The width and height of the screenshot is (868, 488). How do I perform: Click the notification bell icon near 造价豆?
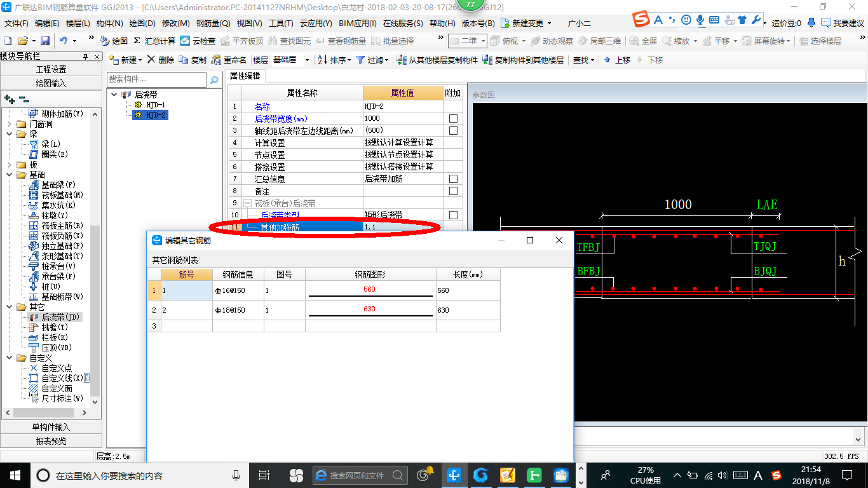pos(810,23)
